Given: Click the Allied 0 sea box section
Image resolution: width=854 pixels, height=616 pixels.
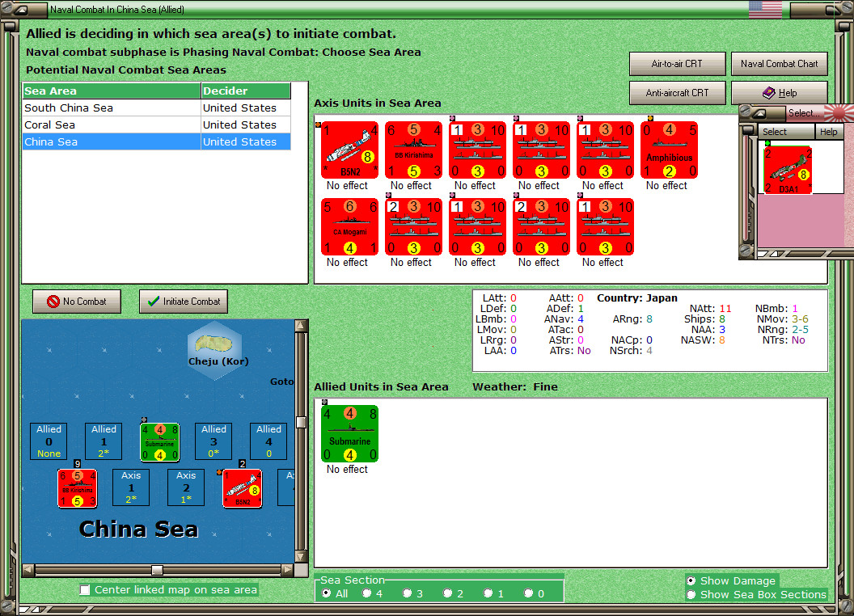Looking at the screenshot, I should point(49,441).
